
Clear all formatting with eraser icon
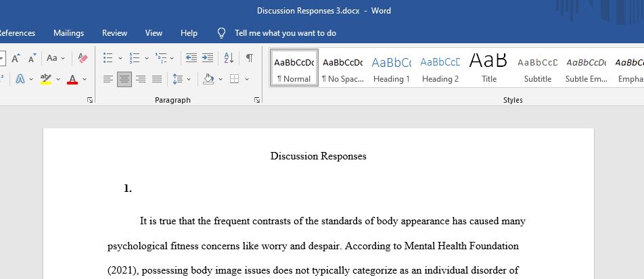[83, 58]
